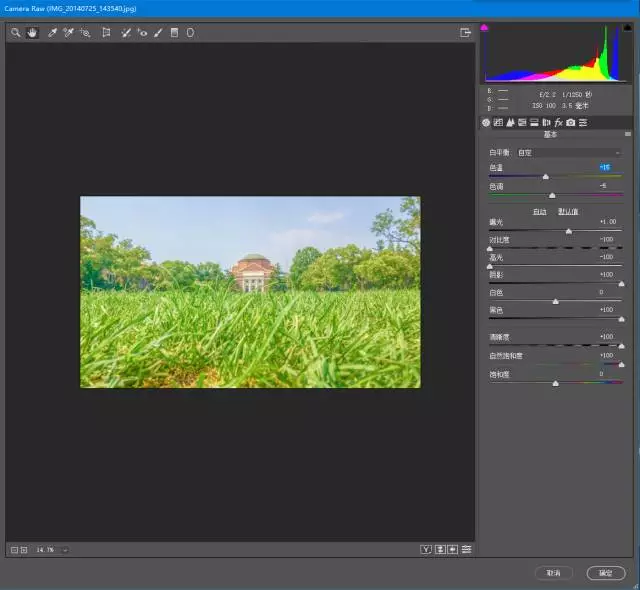Choose the Radial Filter tool
Screen dimensions: 640x590
(190, 33)
